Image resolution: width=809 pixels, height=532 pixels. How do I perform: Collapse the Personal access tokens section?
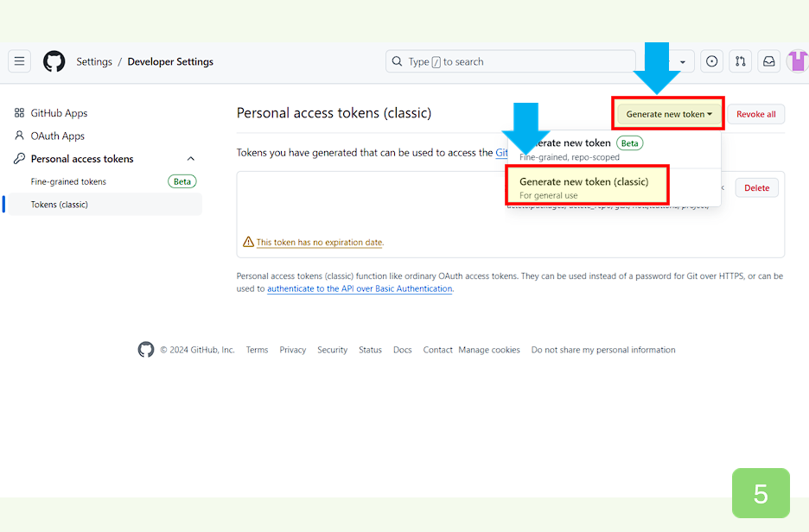tap(191, 159)
